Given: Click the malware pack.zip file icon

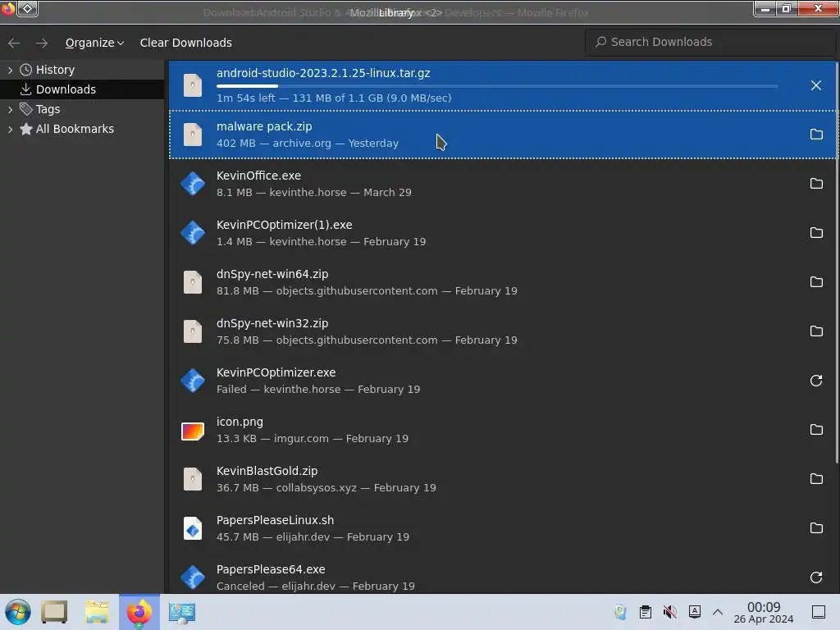Looking at the screenshot, I should coord(192,135).
